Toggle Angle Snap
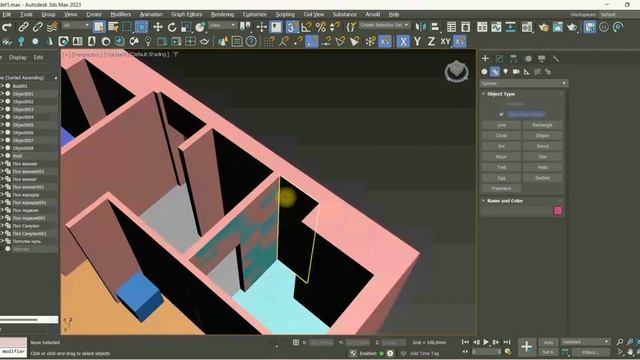The height and width of the screenshot is (360, 640). tap(306, 27)
